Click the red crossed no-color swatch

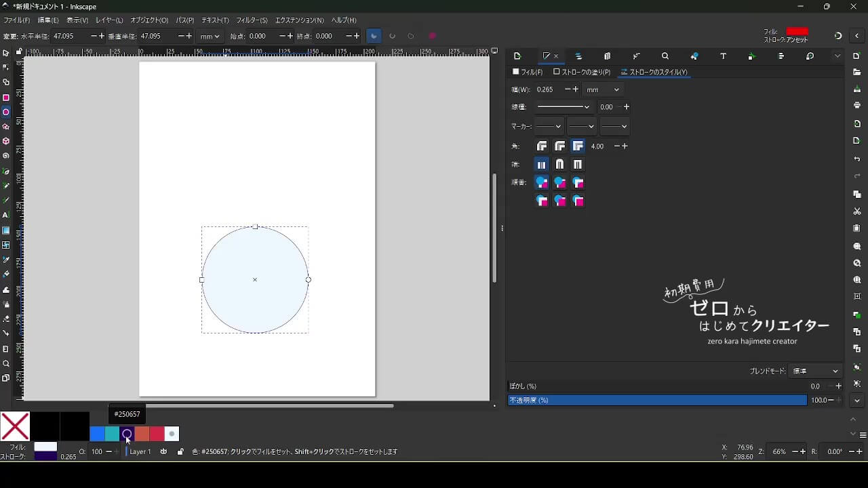pyautogui.click(x=15, y=426)
